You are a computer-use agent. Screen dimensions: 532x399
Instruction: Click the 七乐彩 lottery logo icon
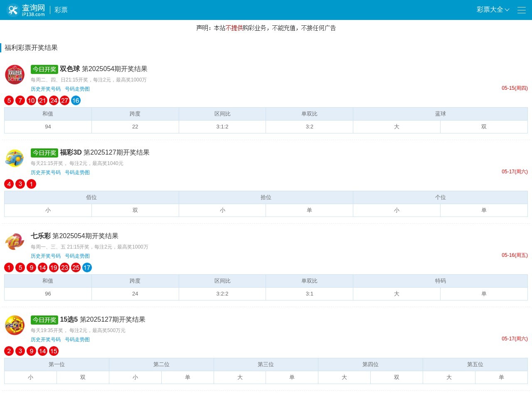pos(15,242)
